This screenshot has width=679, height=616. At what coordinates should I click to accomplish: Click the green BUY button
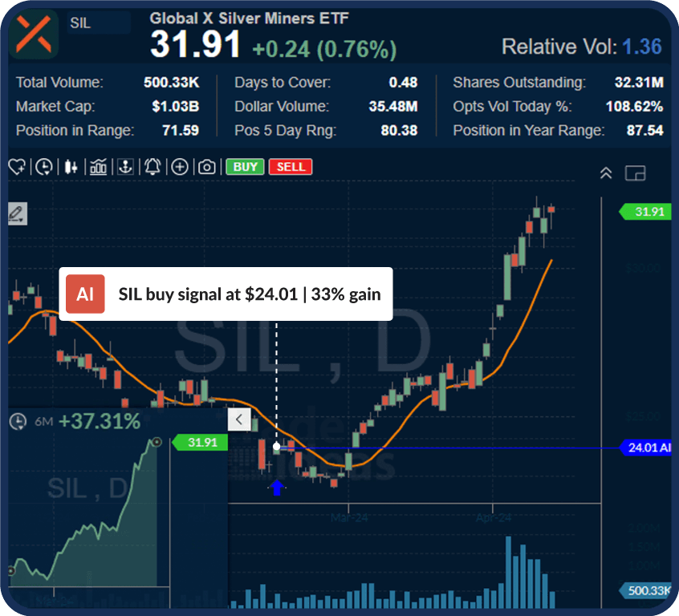click(x=245, y=167)
